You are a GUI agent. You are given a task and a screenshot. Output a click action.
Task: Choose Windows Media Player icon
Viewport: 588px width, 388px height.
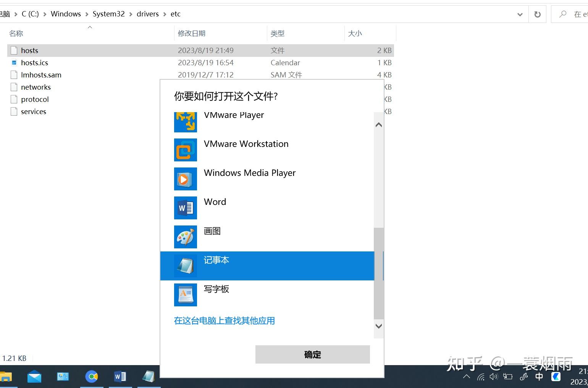coord(186,179)
